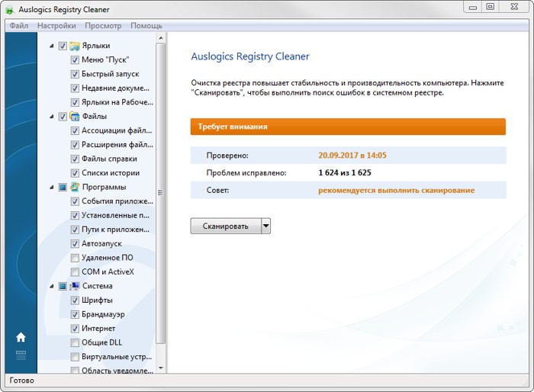This screenshot has height=392, width=534.
Task: Open the Сканировать dropdown arrow
Action: tap(266, 226)
